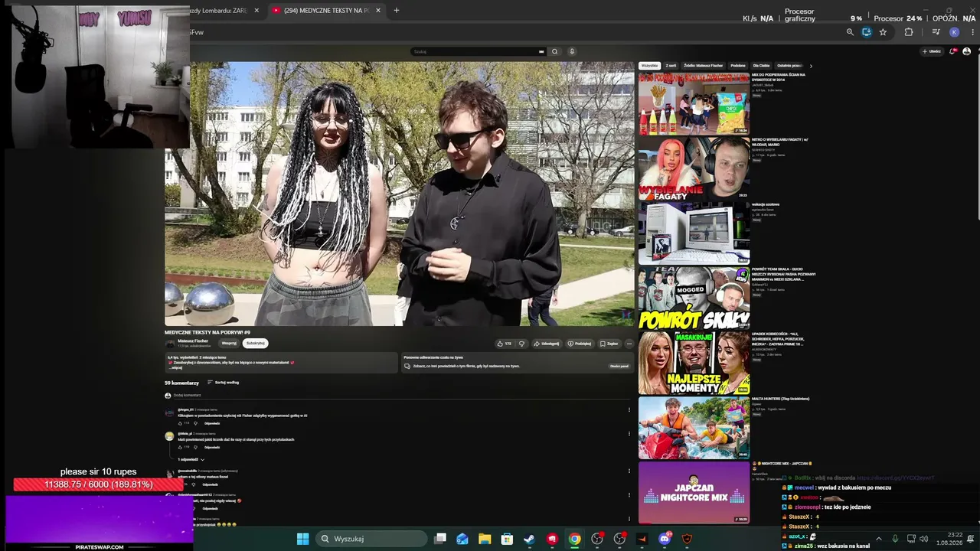The width and height of the screenshot is (980, 551).
Task: Select the 'Z serii' filter chip
Action: pos(671,66)
